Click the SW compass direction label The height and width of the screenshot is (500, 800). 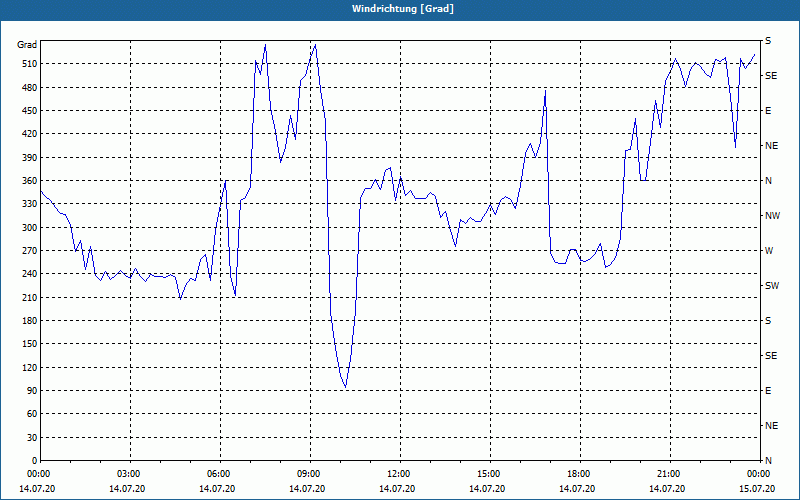(772, 286)
